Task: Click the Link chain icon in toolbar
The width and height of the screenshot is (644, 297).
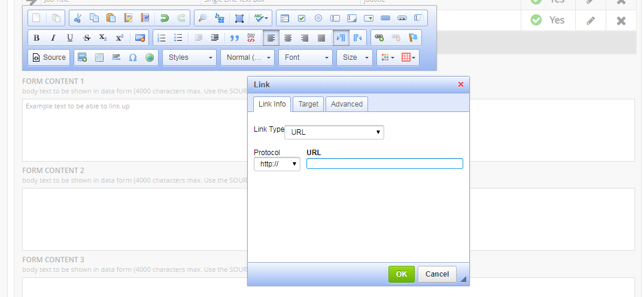Action: [379, 38]
